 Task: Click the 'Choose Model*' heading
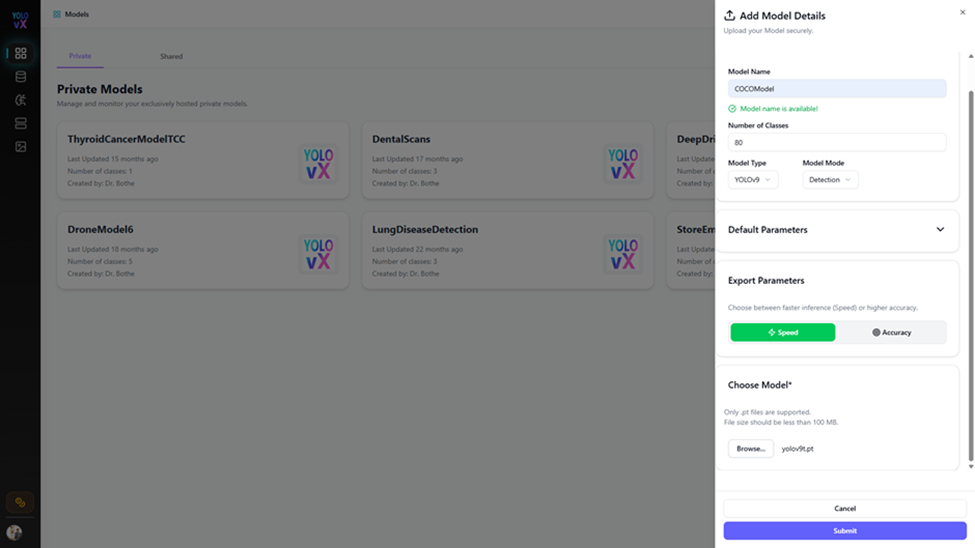tap(760, 385)
